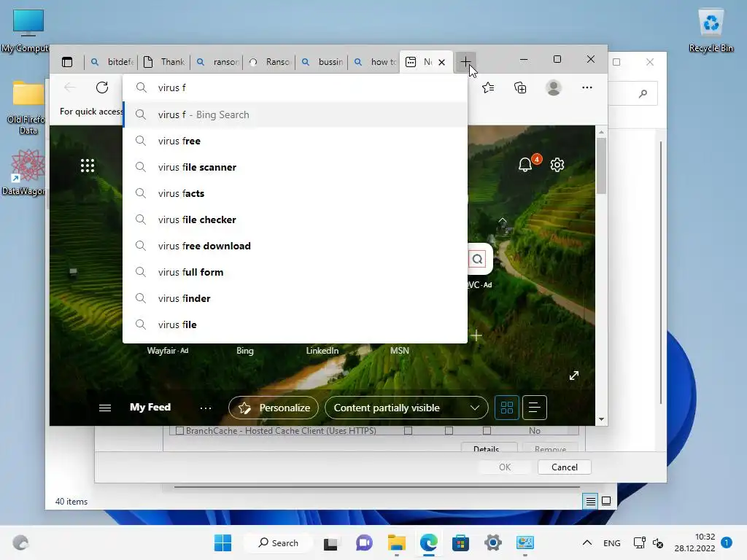Switch to the how to tab
The image size is (747, 560).
pos(374,62)
